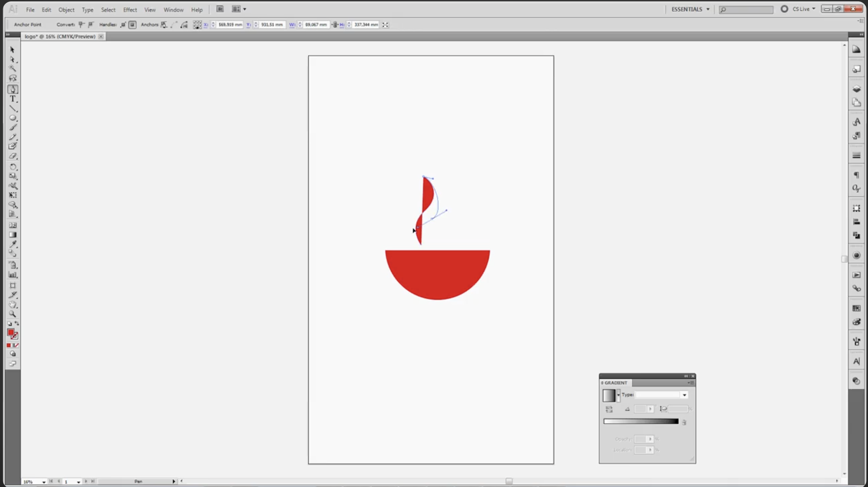Open the Effect menu
Screen dimensions: 868x487
(130, 10)
